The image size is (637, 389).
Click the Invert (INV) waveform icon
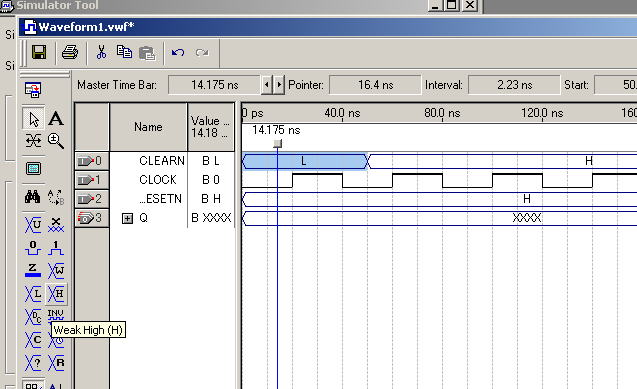[56, 315]
